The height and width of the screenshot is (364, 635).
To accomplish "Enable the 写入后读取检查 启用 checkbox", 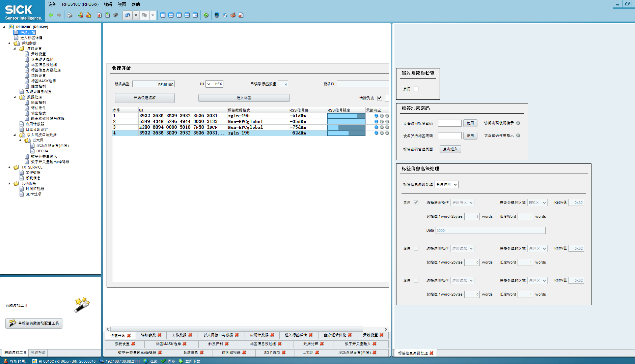I will point(416,89).
